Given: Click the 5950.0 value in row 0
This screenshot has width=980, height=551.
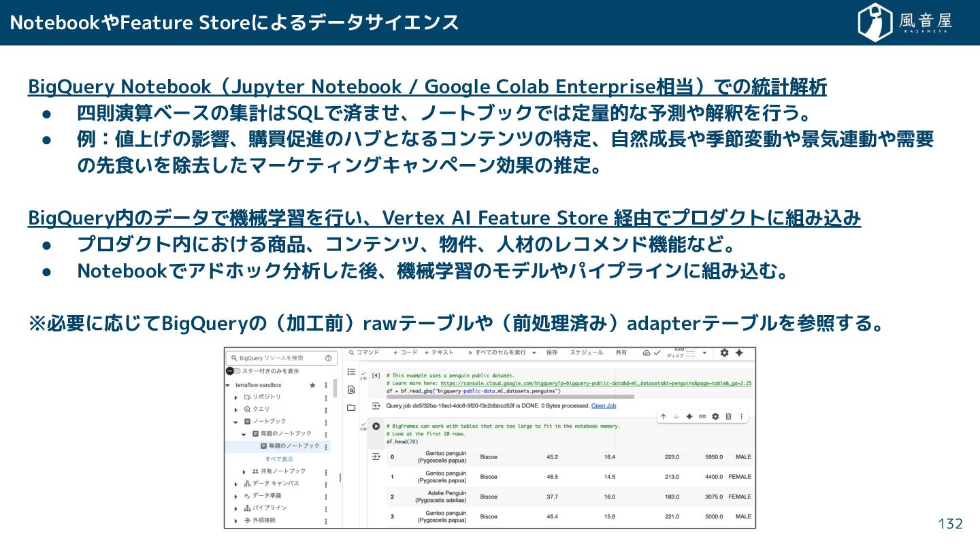Looking at the screenshot, I should click(713, 457).
